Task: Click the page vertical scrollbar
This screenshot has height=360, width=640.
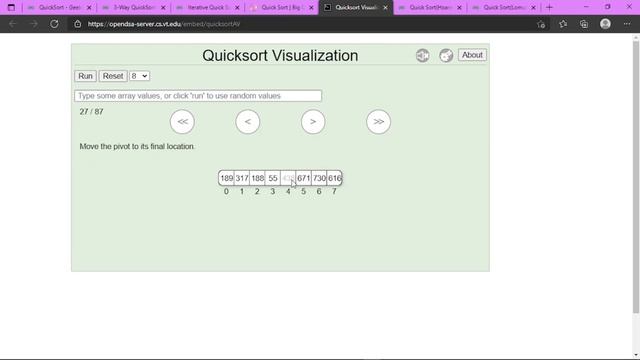Action: tap(636, 178)
